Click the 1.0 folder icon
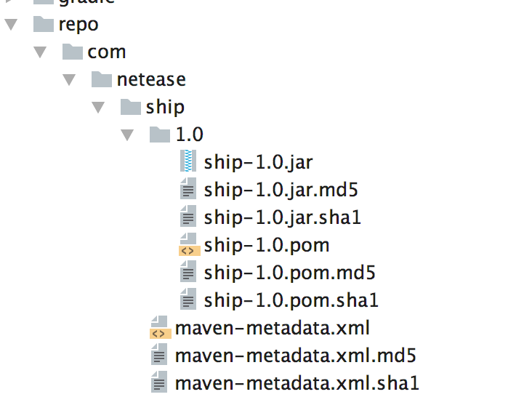The image size is (532, 397). (x=159, y=134)
